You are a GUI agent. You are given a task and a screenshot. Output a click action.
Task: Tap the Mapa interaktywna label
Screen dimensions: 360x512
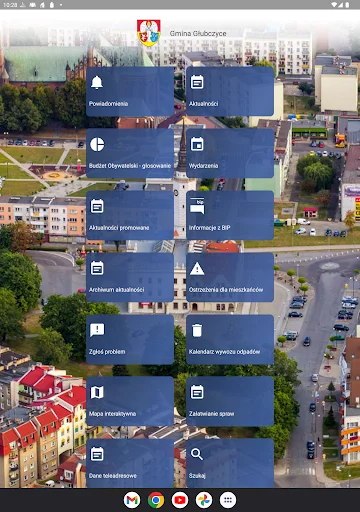tap(112, 414)
